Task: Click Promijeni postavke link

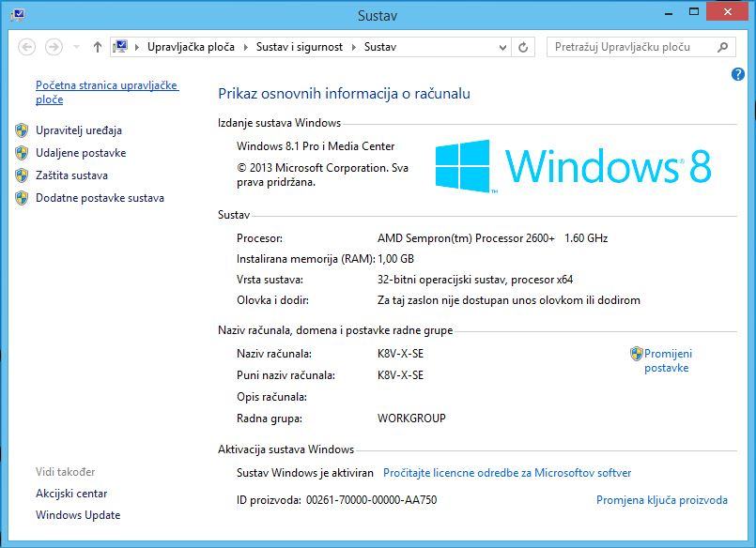Action: click(x=668, y=360)
